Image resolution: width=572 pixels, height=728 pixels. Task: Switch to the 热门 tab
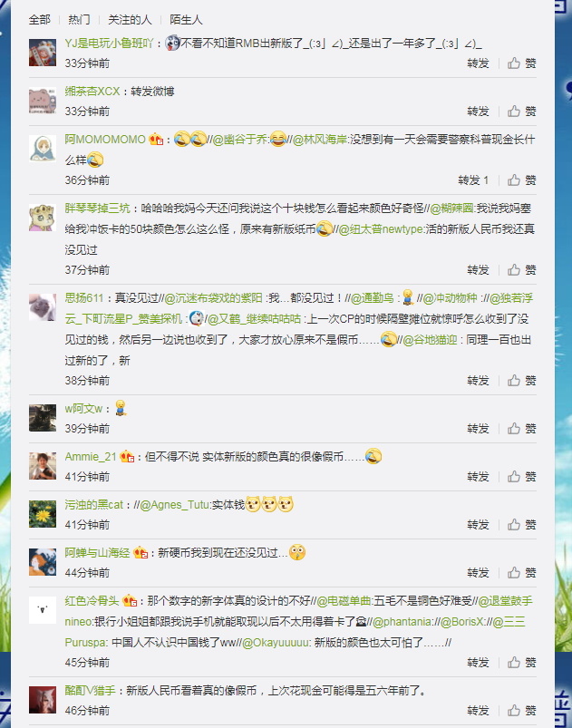(x=79, y=20)
